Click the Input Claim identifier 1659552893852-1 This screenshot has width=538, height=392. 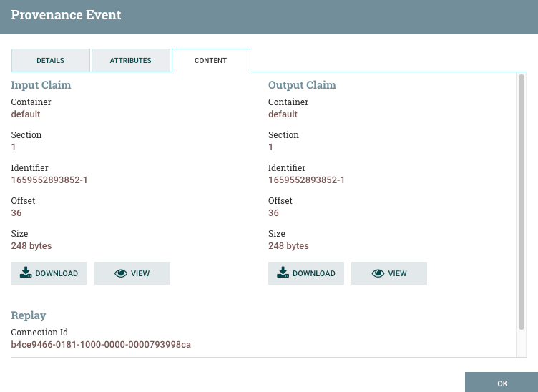[49, 180]
